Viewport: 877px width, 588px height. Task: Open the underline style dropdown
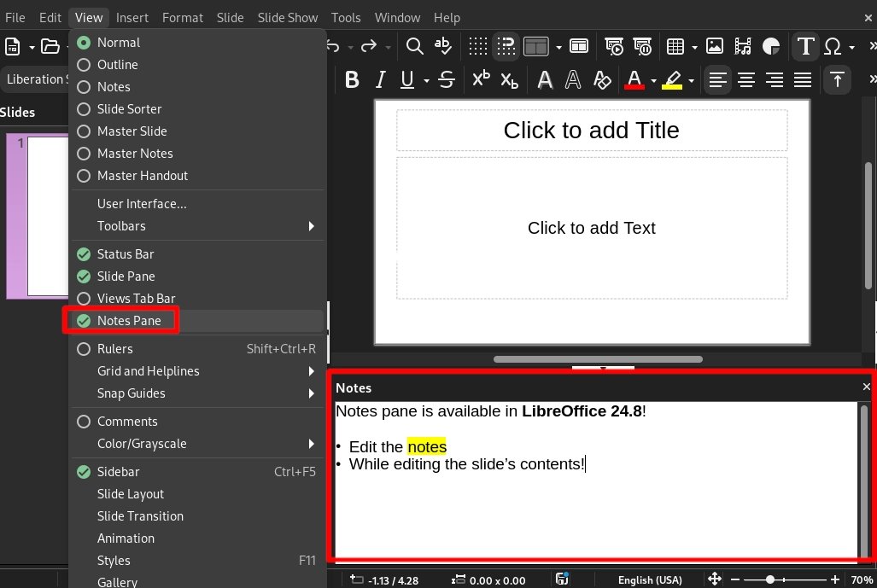(x=426, y=79)
